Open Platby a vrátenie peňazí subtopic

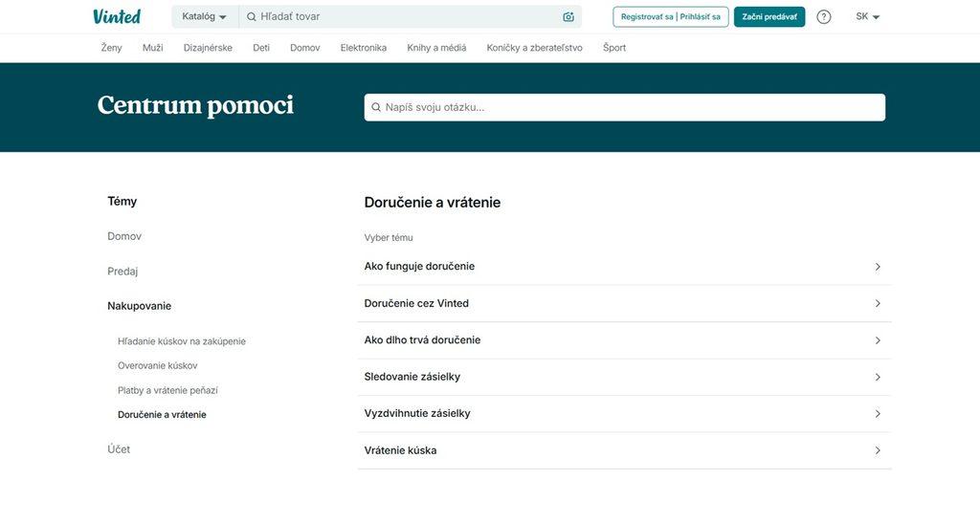(167, 390)
